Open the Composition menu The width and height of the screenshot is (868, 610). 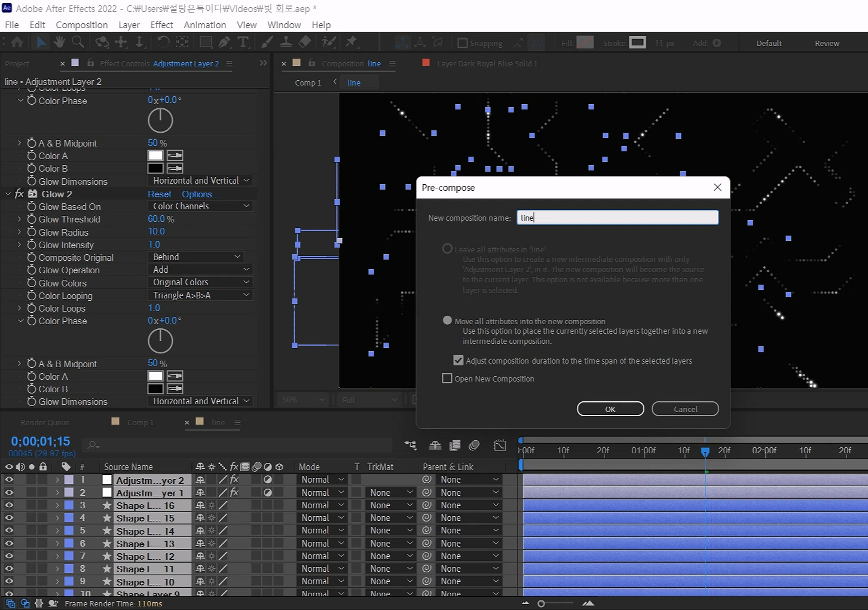coord(82,25)
